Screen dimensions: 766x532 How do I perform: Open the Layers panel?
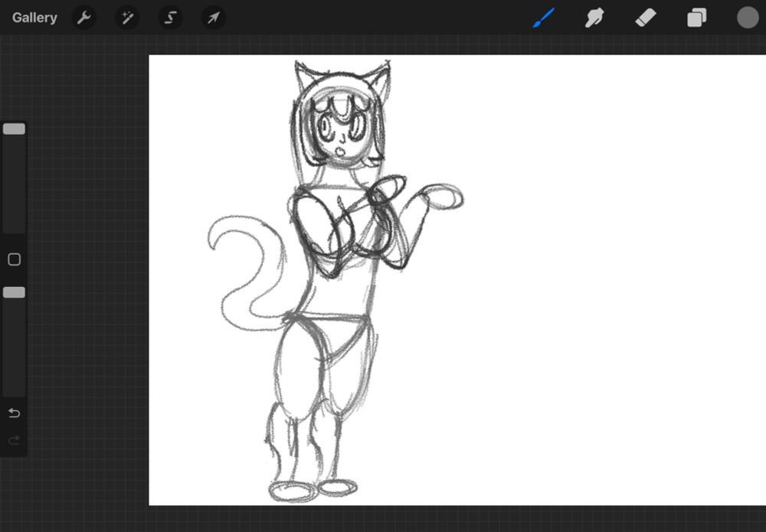coord(696,18)
